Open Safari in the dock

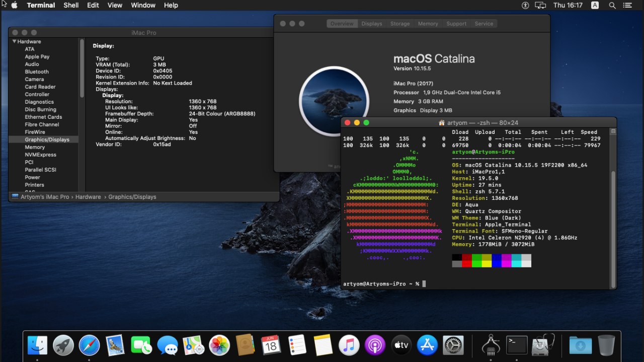coord(90,345)
